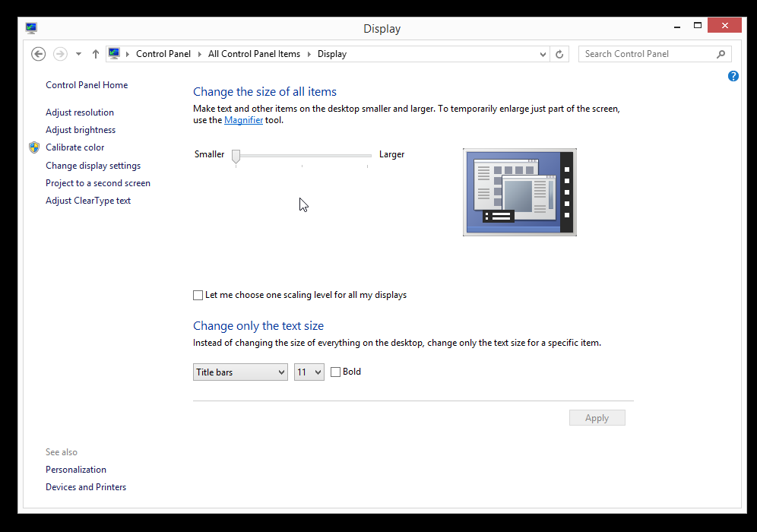Select Control Panel breadcrumb
The image size is (757, 532).
[x=163, y=54]
